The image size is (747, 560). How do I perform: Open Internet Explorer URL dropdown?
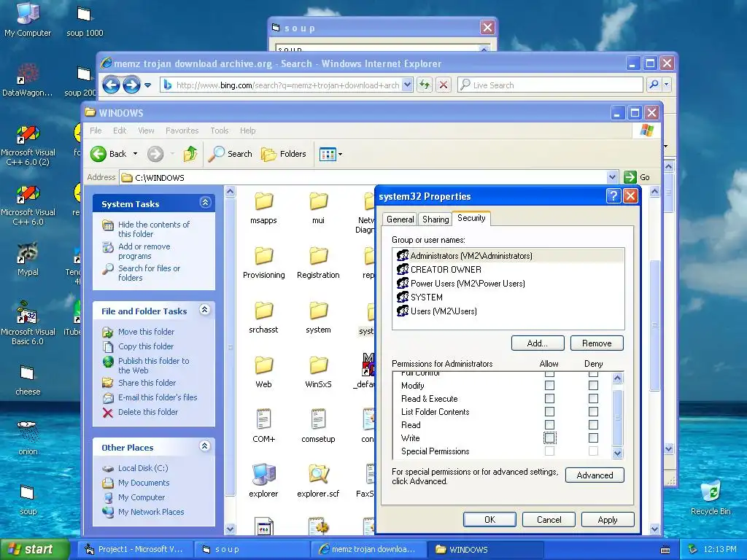click(407, 85)
